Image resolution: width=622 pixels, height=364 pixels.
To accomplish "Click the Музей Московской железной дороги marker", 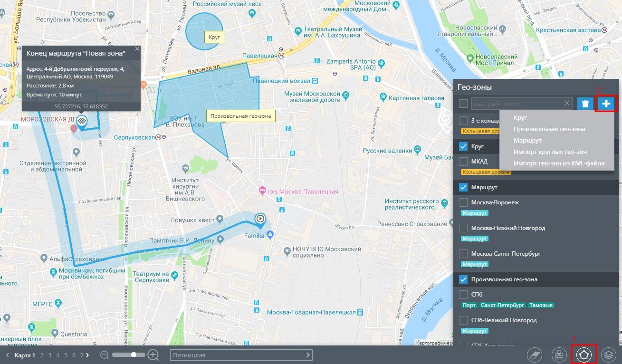I will (346, 96).
